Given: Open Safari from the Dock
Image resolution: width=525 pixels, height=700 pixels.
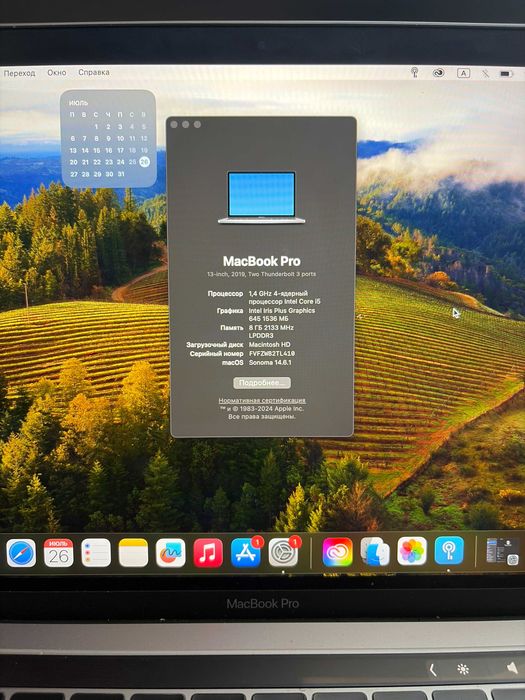Looking at the screenshot, I should [21, 553].
